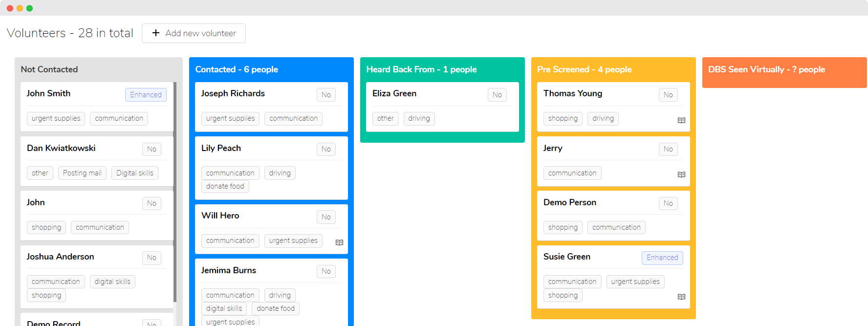Select the Heard Back From column header
The image size is (868, 326).
(x=421, y=69)
